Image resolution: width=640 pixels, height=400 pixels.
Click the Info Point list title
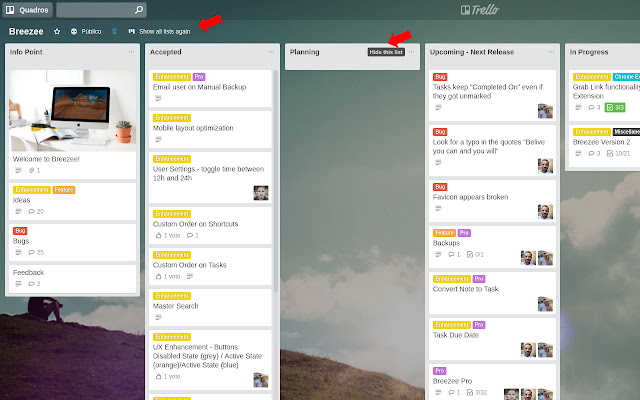coord(26,52)
